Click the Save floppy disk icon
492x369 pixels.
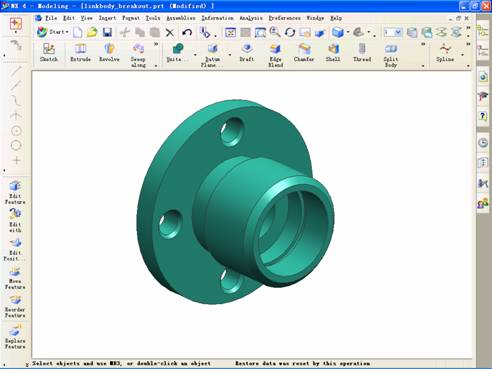(107, 32)
